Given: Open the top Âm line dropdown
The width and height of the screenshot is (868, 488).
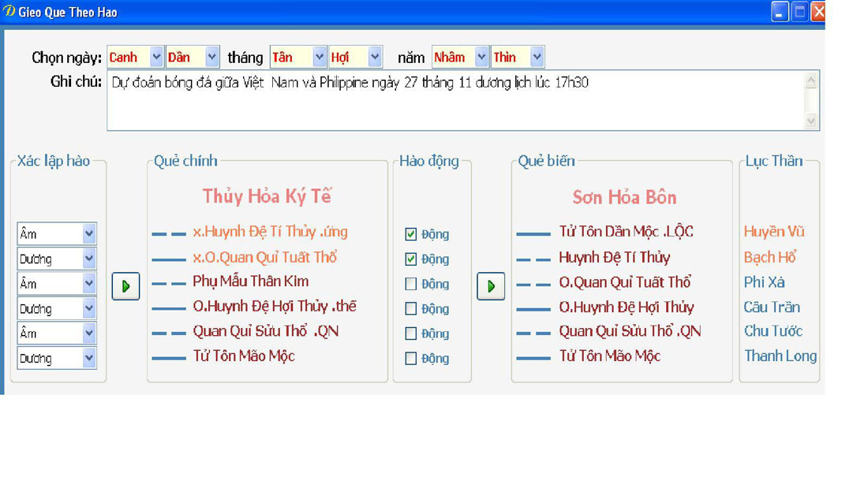Looking at the screenshot, I should tap(88, 234).
